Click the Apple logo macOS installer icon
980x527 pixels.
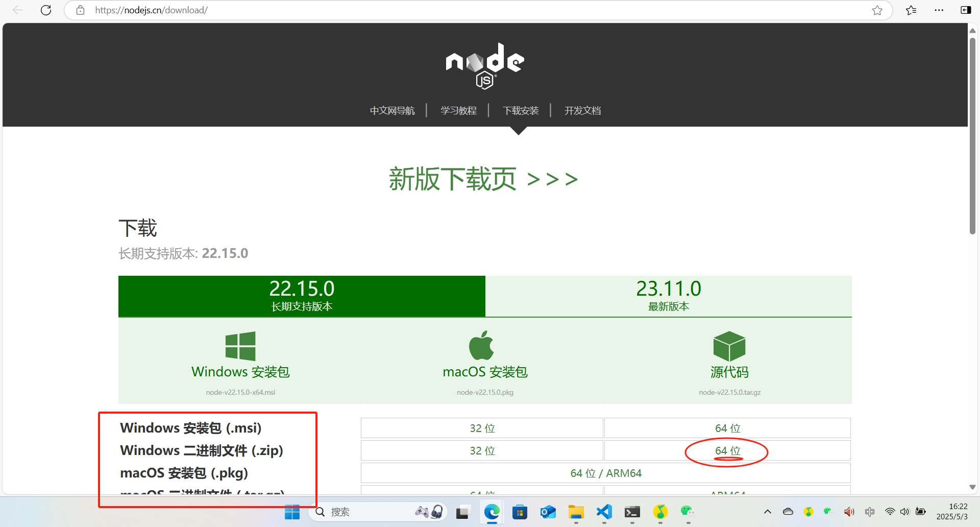tap(481, 345)
